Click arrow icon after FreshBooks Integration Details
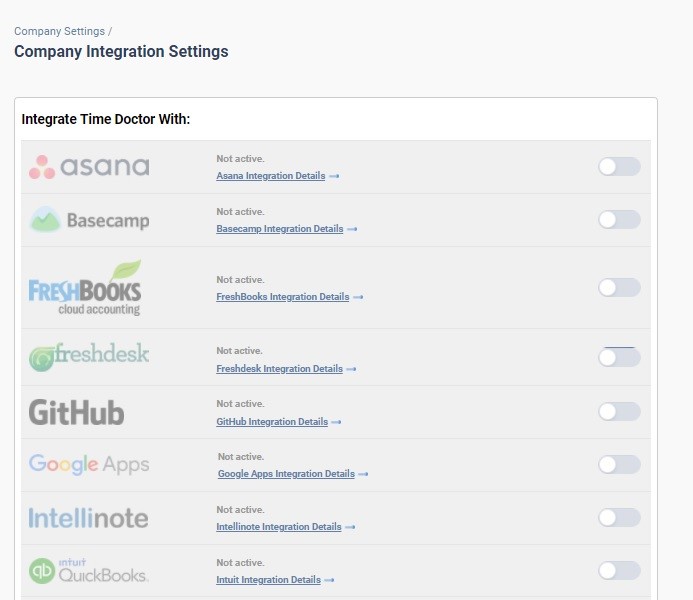Viewport: 693px width, 600px height. [x=358, y=297]
